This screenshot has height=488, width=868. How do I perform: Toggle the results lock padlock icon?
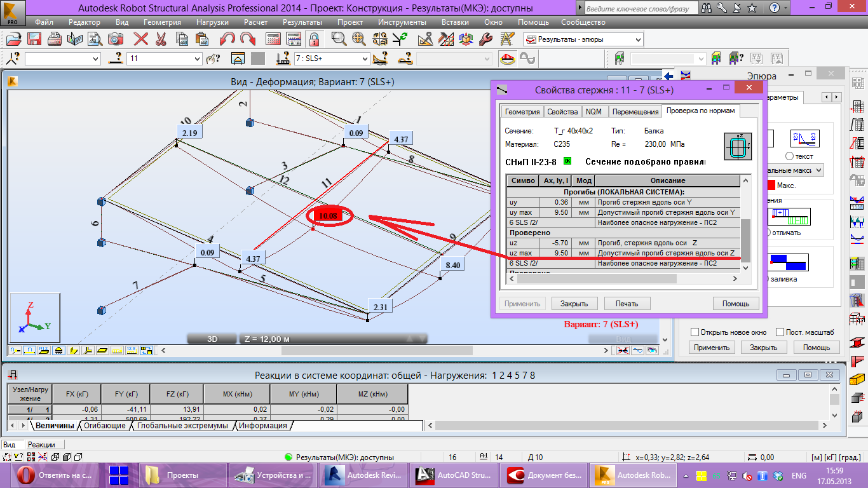tap(314, 39)
